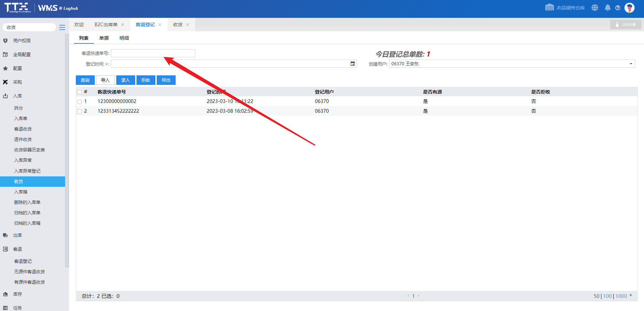This screenshot has width=644, height=311.
Task: Click the 查询 button
Action: (85, 80)
